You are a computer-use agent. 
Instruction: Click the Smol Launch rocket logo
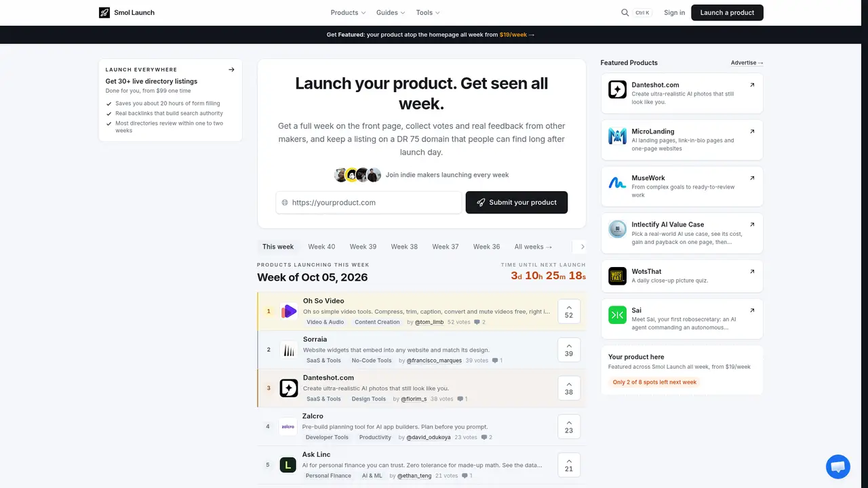[x=104, y=12]
